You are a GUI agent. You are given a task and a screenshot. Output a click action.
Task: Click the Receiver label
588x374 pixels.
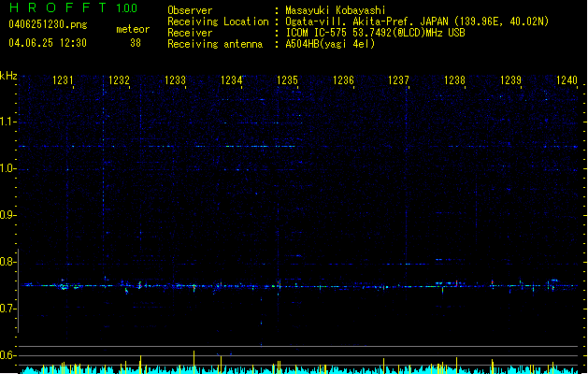click(190, 33)
